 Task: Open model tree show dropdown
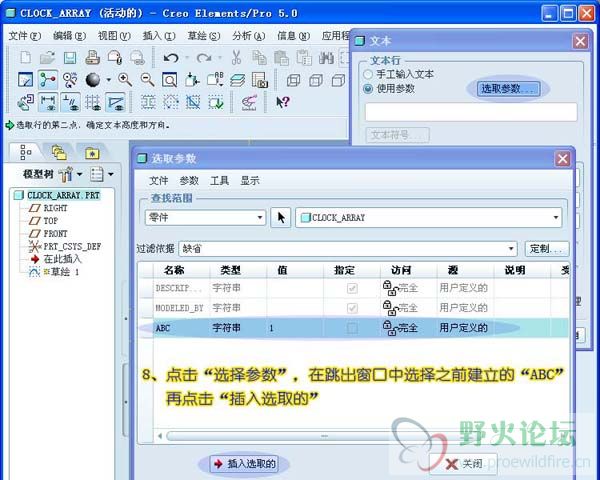(111, 174)
